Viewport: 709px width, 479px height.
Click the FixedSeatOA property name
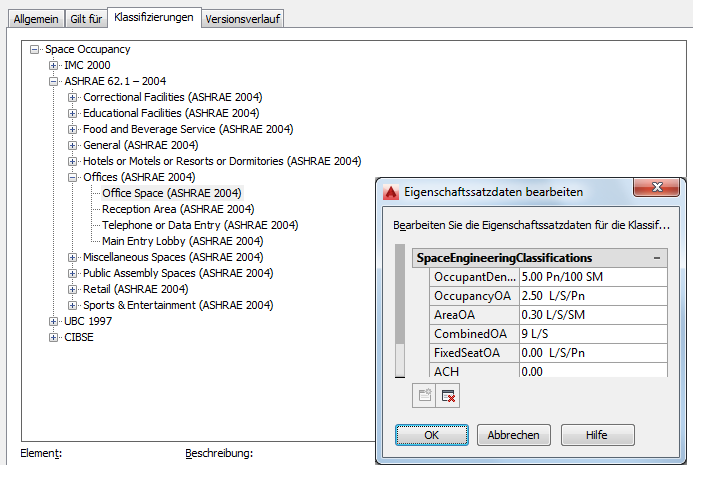pos(474,353)
